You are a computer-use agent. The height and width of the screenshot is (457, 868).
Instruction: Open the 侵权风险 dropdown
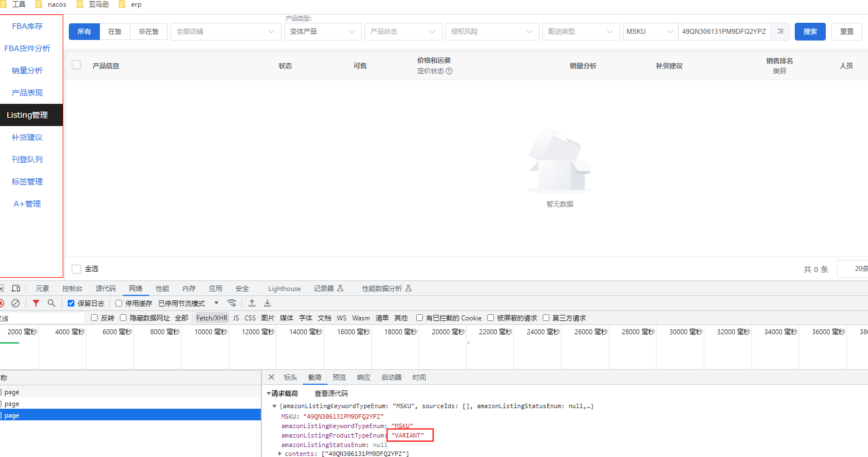pyautogui.click(x=492, y=32)
